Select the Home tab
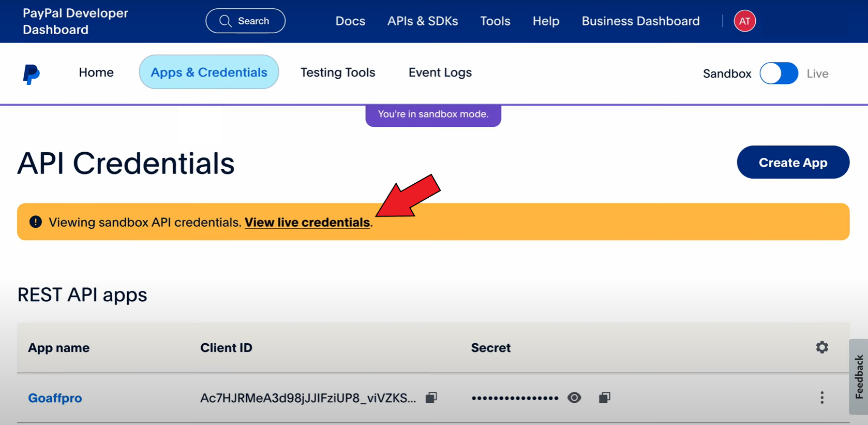 tap(96, 72)
